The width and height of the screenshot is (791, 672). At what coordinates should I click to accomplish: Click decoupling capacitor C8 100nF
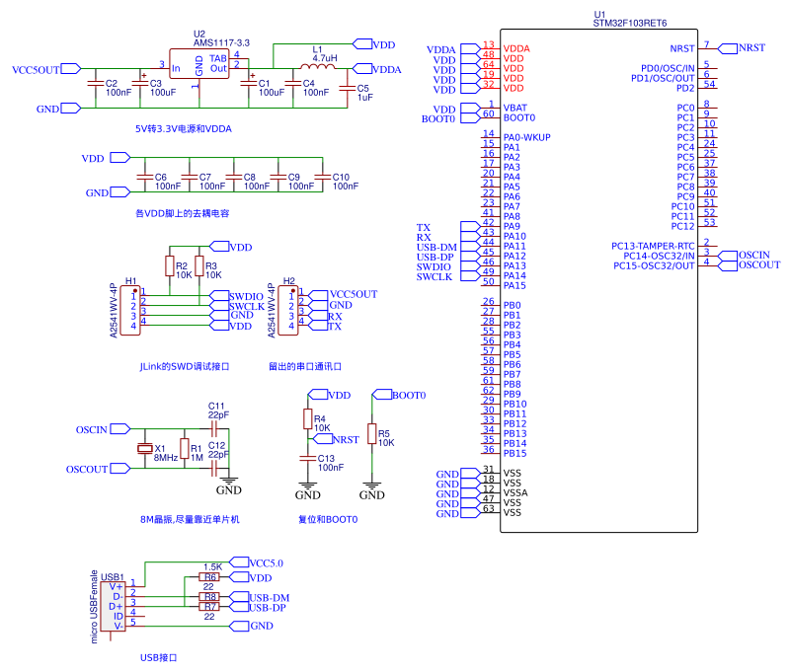point(234,177)
